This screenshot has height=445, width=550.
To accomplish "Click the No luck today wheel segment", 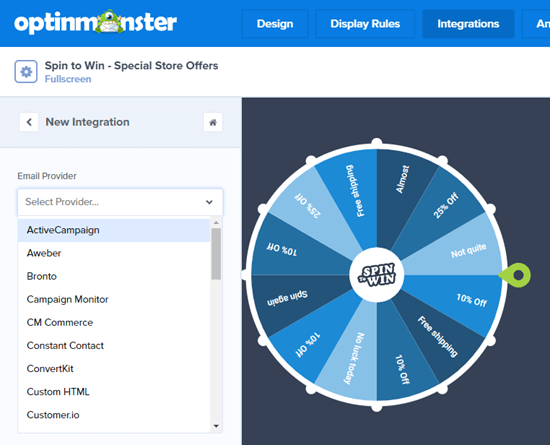I will [x=354, y=358].
